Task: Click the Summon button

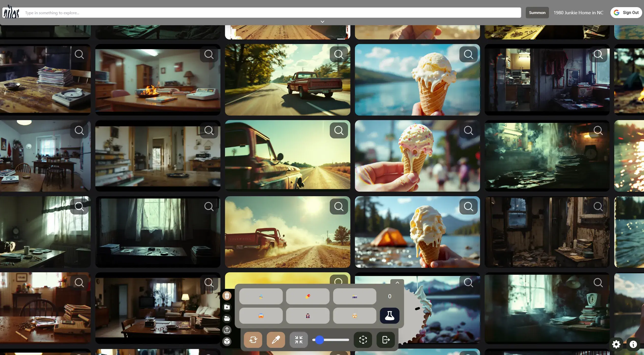Action: [537, 12]
